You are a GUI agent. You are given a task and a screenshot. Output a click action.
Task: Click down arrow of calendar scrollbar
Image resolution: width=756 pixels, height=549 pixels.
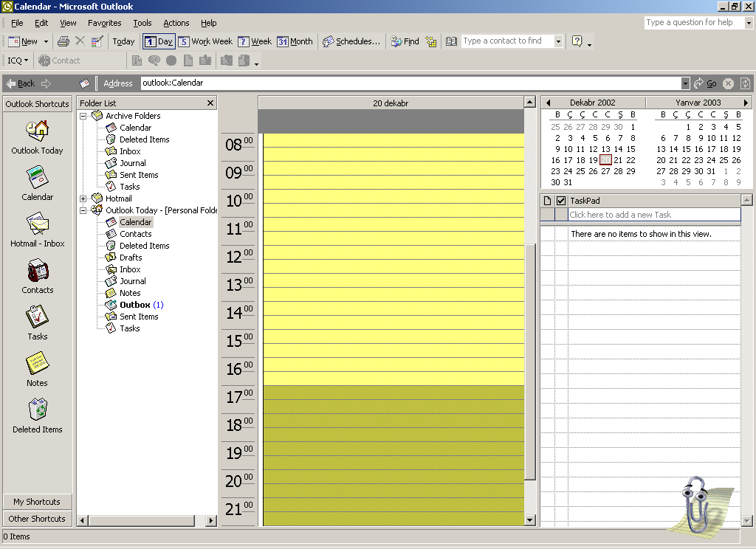[x=529, y=520]
